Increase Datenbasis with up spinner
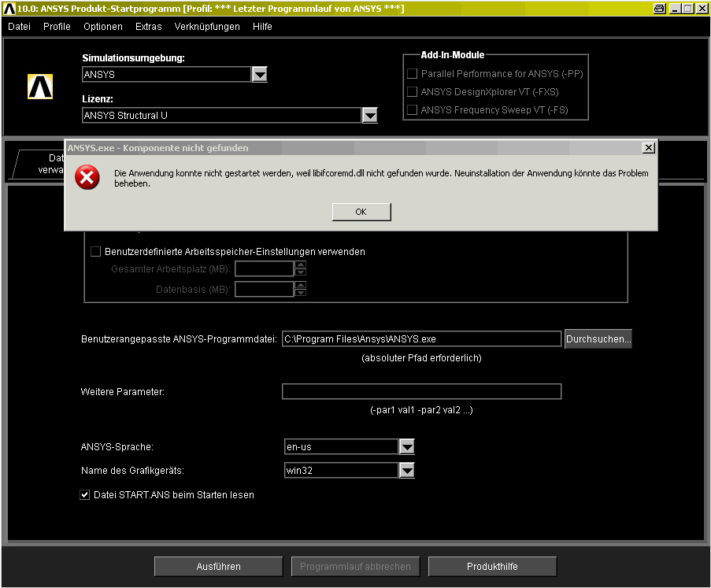Viewport: 711px width, 588px height. pos(300,285)
